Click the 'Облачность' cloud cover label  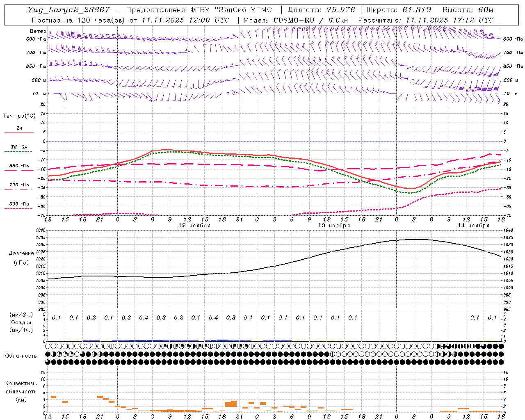click(21, 356)
